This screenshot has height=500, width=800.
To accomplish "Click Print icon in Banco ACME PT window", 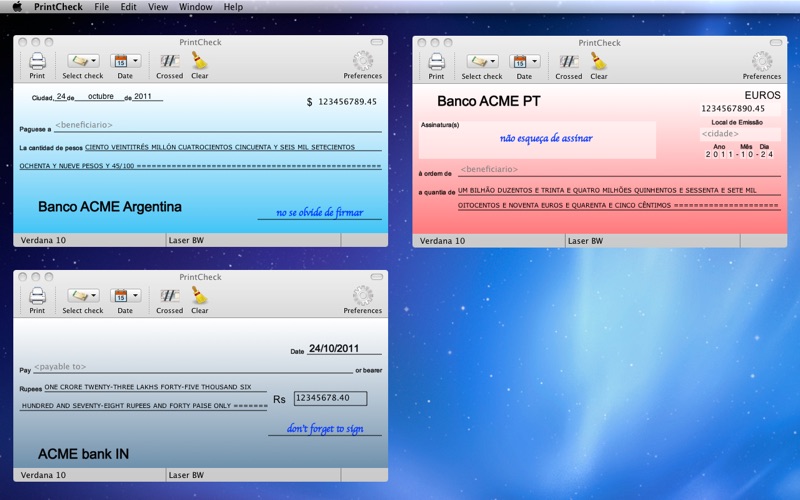I will pyautogui.click(x=436, y=62).
